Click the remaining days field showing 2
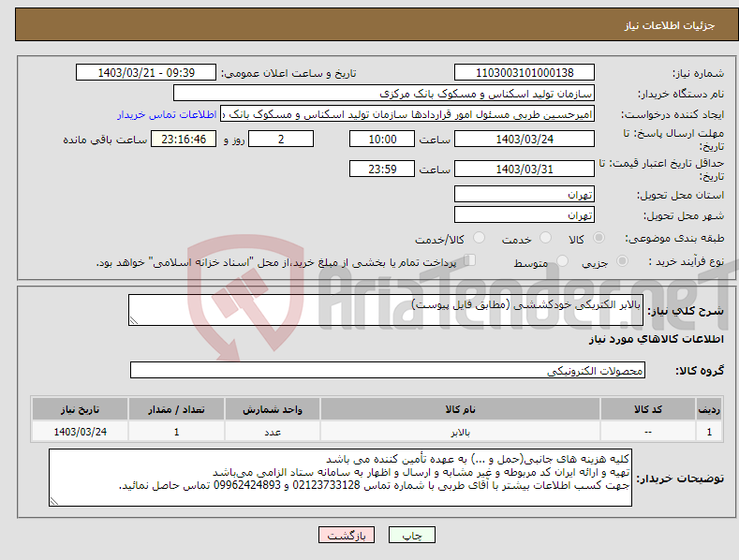 coord(281,139)
